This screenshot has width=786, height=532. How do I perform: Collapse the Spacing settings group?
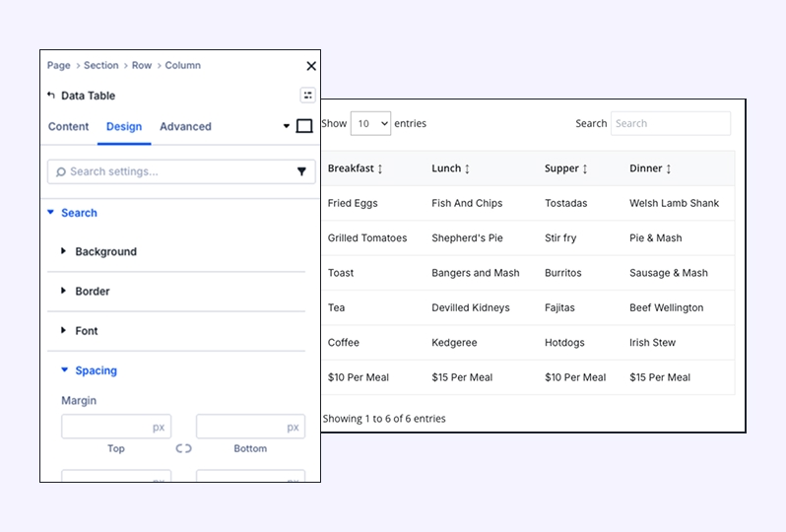pos(95,370)
